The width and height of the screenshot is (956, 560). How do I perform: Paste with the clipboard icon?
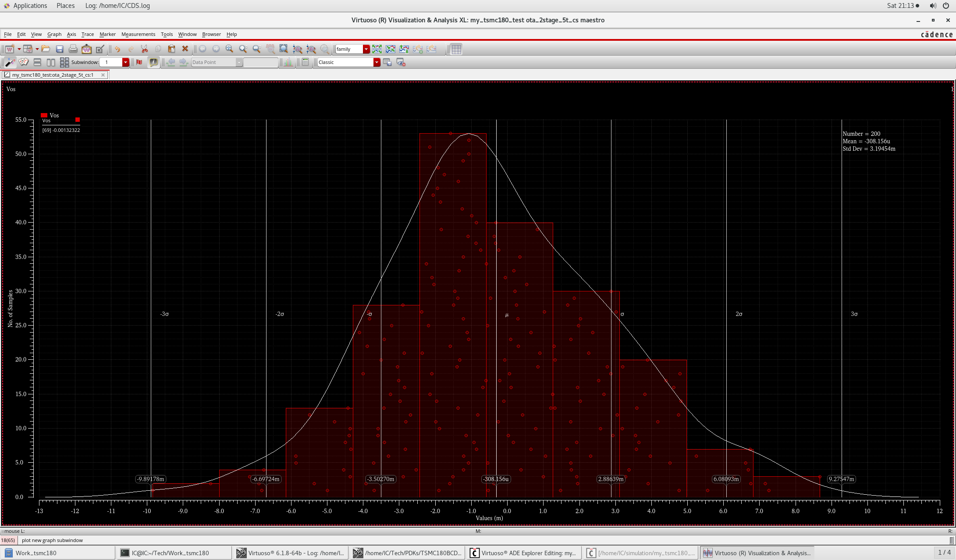171,49
